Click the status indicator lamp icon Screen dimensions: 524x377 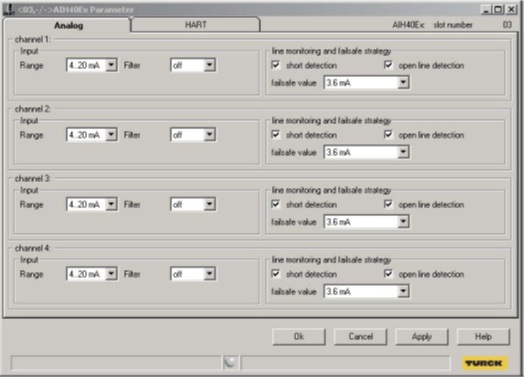(x=230, y=362)
